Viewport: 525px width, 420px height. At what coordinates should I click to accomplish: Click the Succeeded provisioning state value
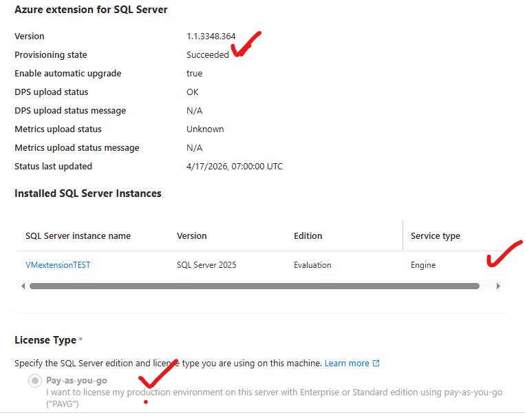[208, 55]
